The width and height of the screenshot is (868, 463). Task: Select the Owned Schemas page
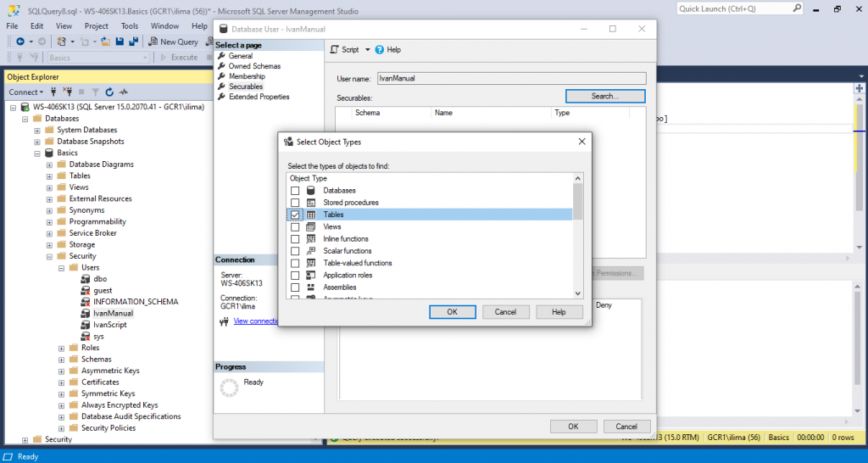[254, 66]
